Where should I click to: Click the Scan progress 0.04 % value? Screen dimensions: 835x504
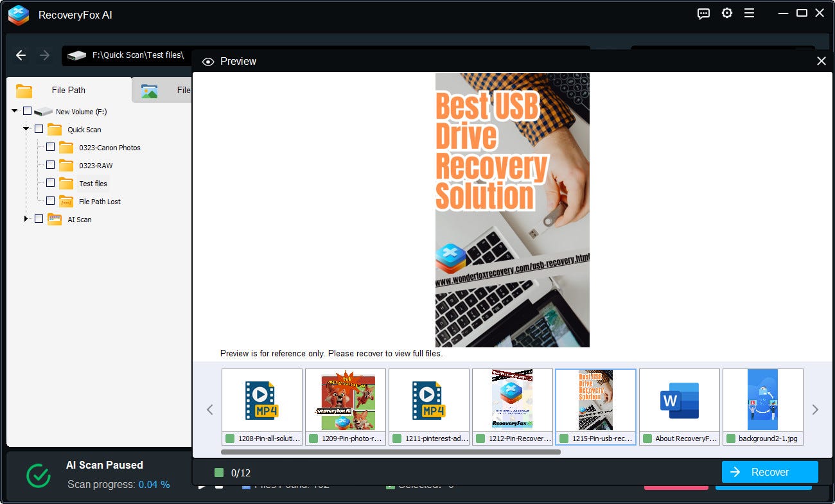click(154, 485)
